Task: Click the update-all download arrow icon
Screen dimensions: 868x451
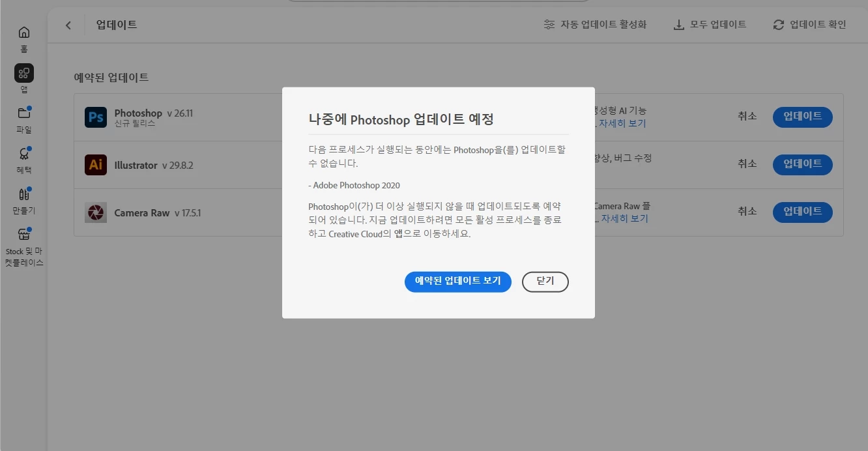Action: pyautogui.click(x=678, y=25)
